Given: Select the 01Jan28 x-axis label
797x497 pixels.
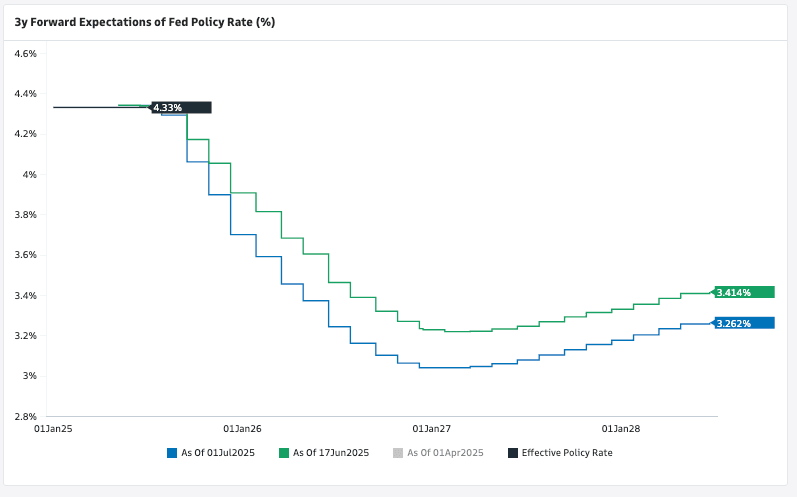Looking at the screenshot, I should click(621, 429).
